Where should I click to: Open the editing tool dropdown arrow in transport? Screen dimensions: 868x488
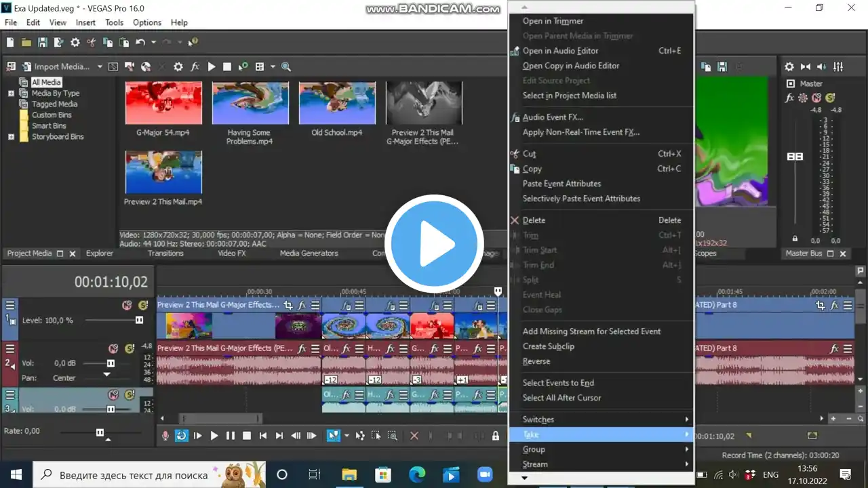(x=347, y=436)
